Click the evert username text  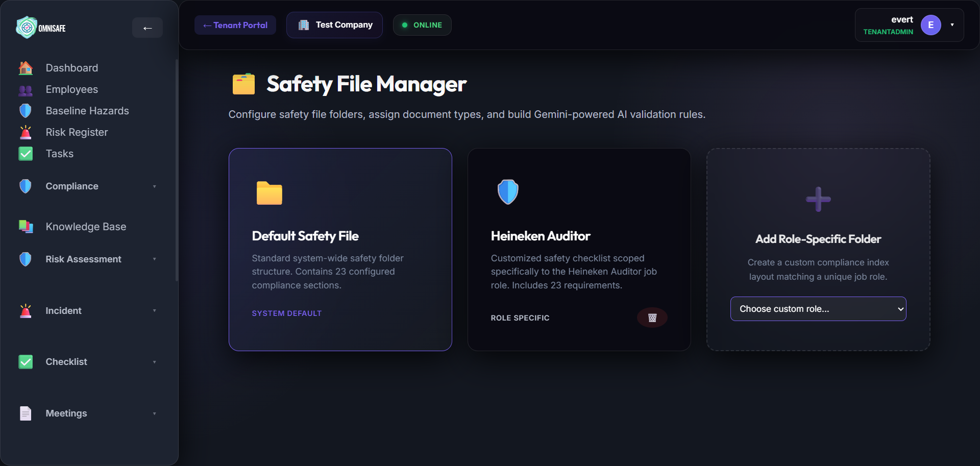click(902, 19)
